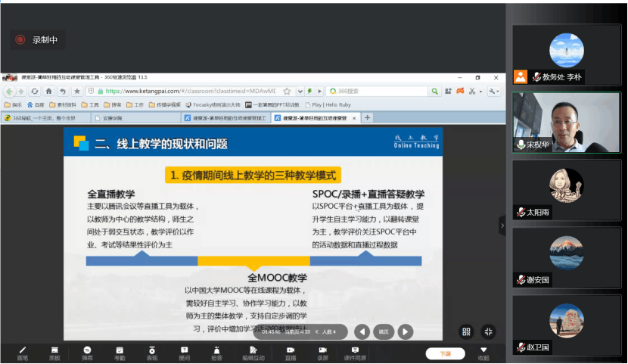Click the 抢答 (quick answer) icon

click(217, 352)
